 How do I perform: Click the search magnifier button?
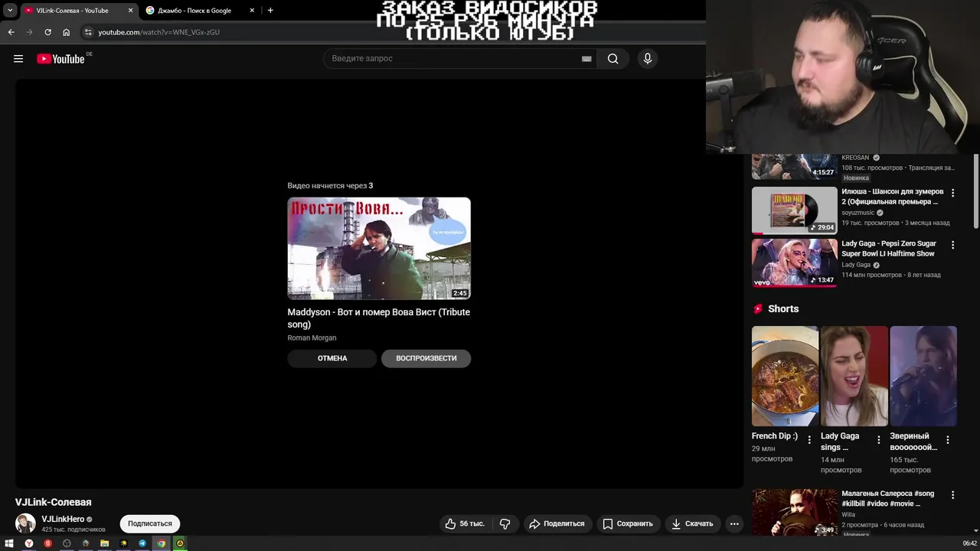(x=612, y=59)
